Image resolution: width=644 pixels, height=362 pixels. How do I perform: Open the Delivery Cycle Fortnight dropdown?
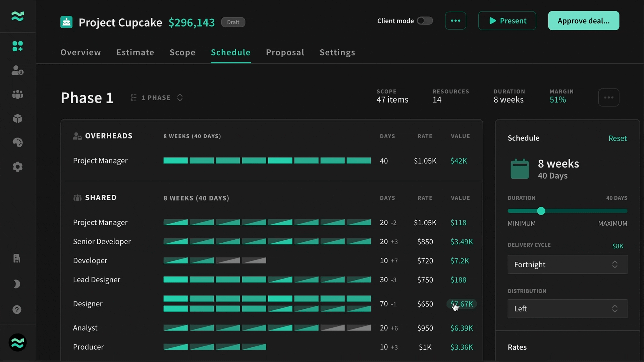(x=567, y=264)
